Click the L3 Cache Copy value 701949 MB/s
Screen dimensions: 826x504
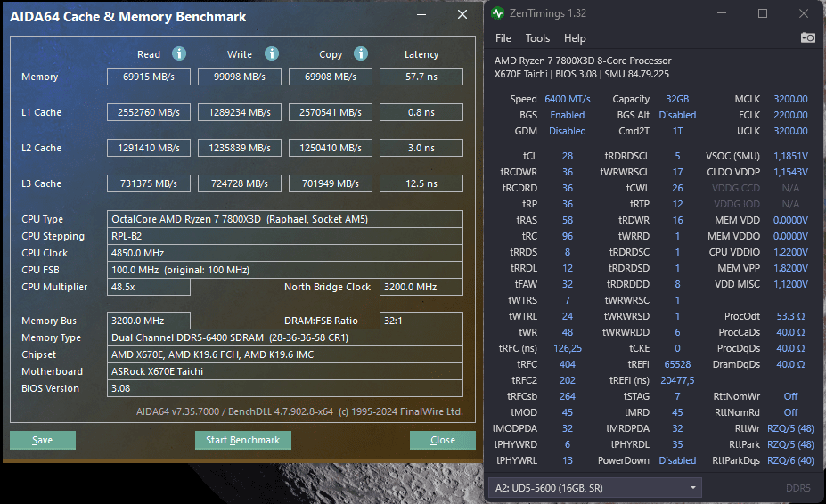click(331, 183)
